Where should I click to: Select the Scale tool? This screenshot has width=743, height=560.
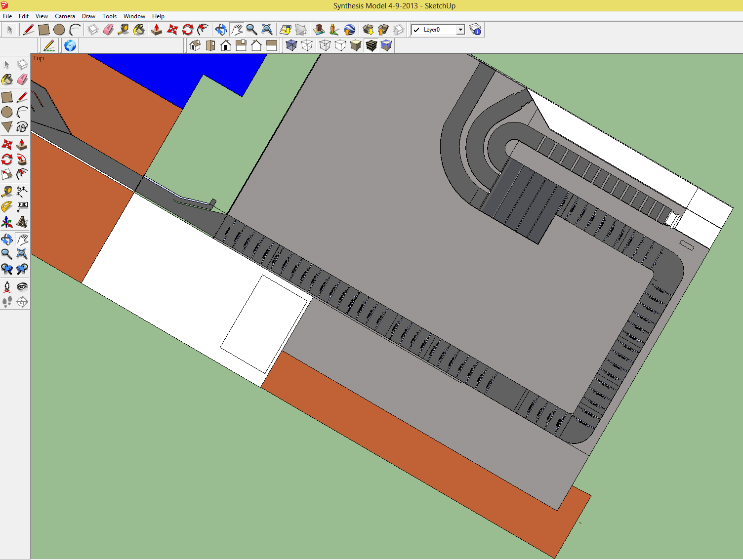[7, 174]
